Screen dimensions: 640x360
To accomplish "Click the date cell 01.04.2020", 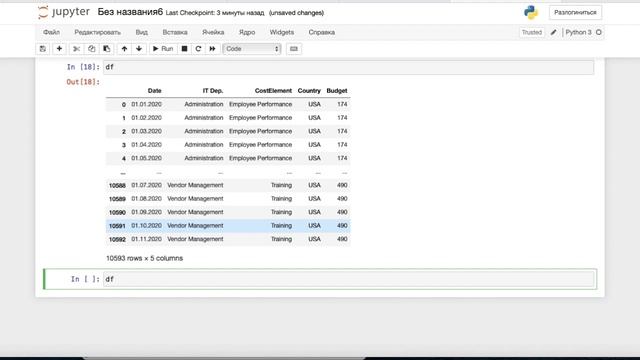I will coord(147,145).
